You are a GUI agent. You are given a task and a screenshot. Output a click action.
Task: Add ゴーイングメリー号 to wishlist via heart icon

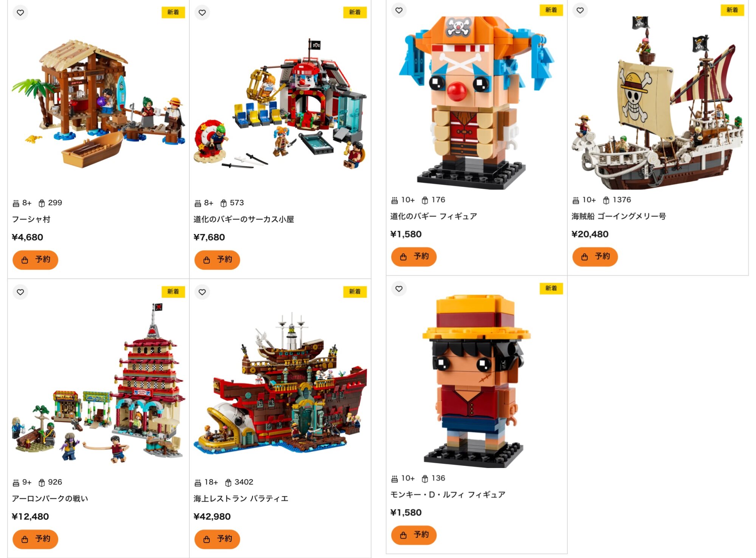580,10
